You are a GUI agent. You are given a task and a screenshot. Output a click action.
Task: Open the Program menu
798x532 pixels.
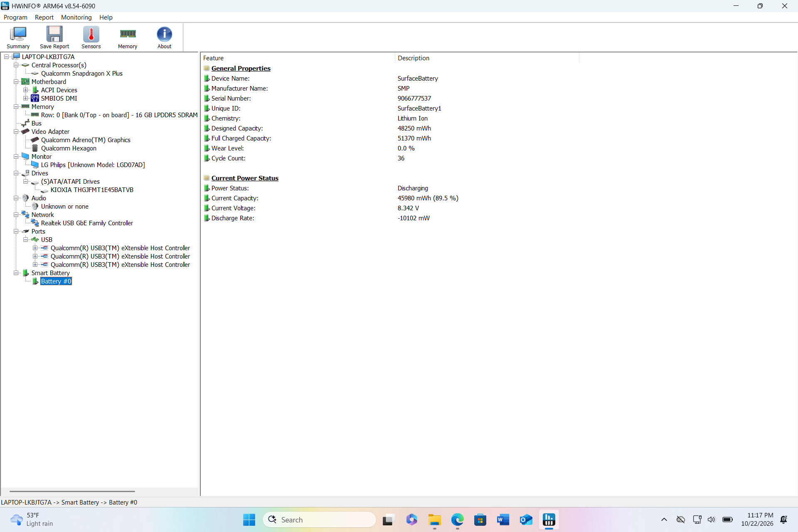(15, 17)
